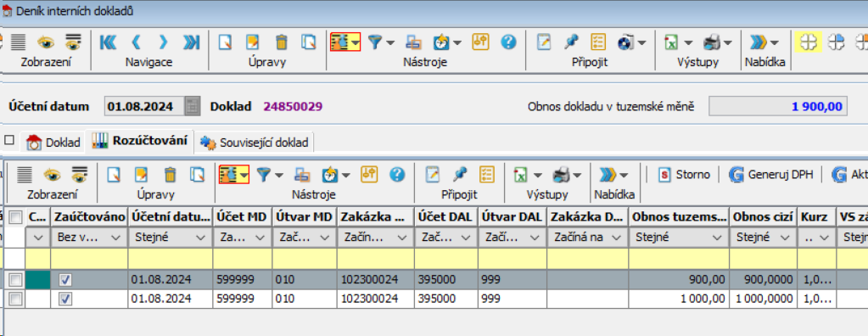Click Obnos cizí cell 1 000,0000
Screen dimensions: 868x336
click(x=763, y=299)
